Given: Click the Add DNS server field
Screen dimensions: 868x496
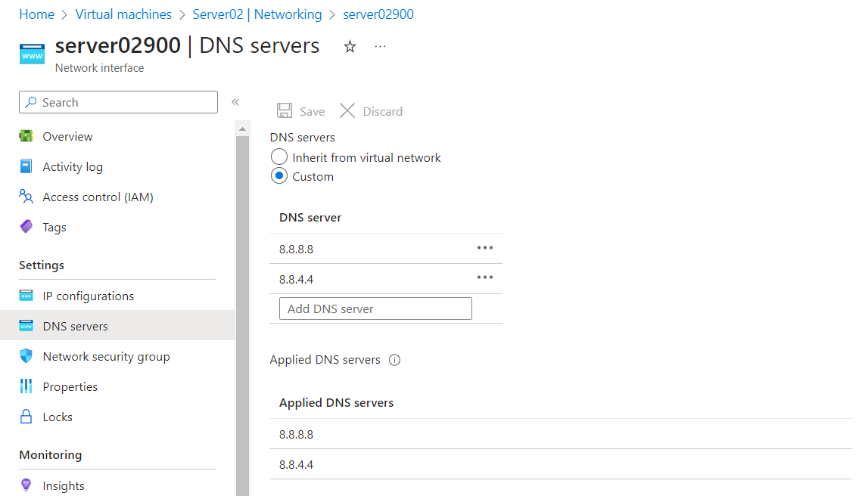Looking at the screenshot, I should coord(375,308).
